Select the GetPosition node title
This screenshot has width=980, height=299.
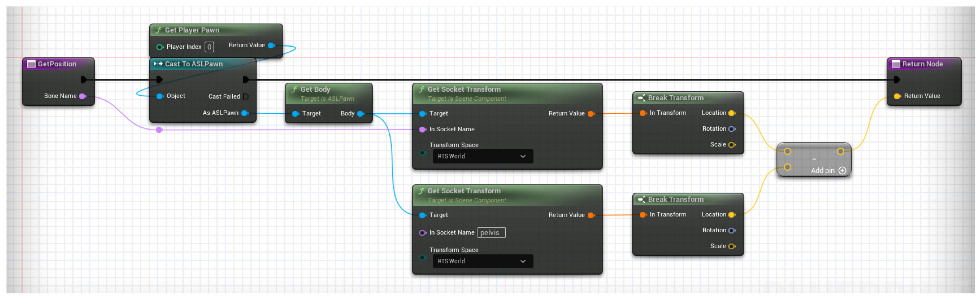click(x=57, y=64)
